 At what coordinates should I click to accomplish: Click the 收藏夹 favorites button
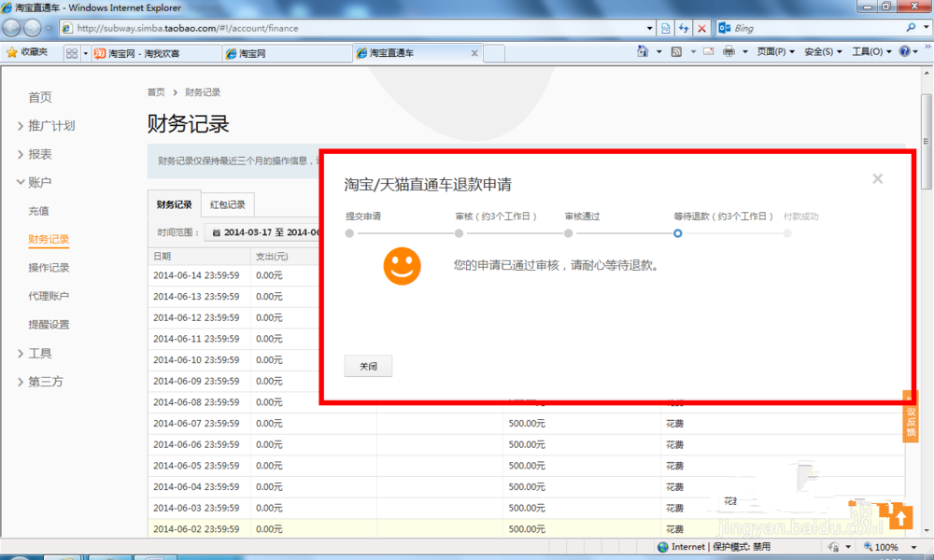28,52
